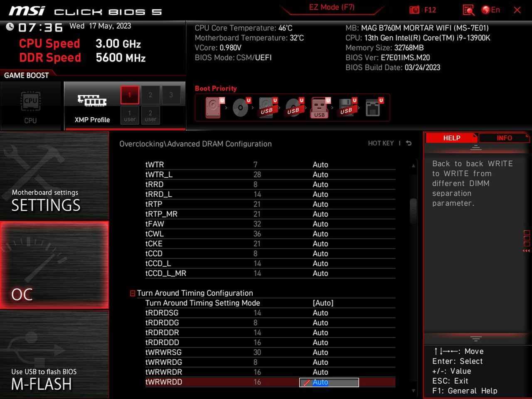532x399 pixels.
Task: Click the Auto value for tWTR_L
Action: click(x=320, y=175)
